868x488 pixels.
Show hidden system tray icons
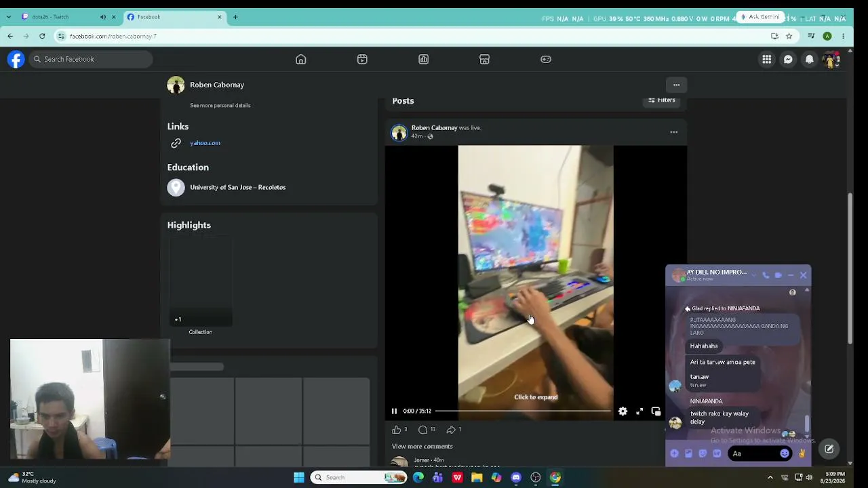coord(770,478)
